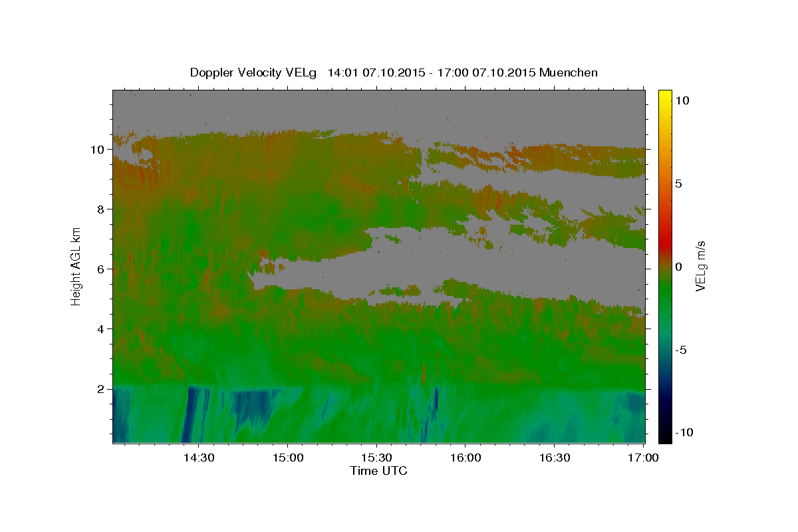Click the station name 'Muenchen' in title
Viewport: 798px width, 532px height.
point(569,72)
